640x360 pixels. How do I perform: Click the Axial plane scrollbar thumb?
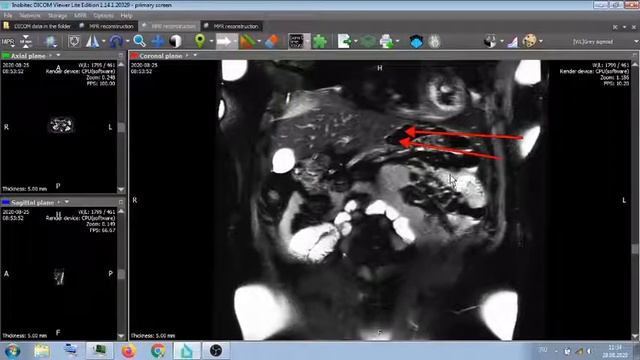(x=121, y=127)
